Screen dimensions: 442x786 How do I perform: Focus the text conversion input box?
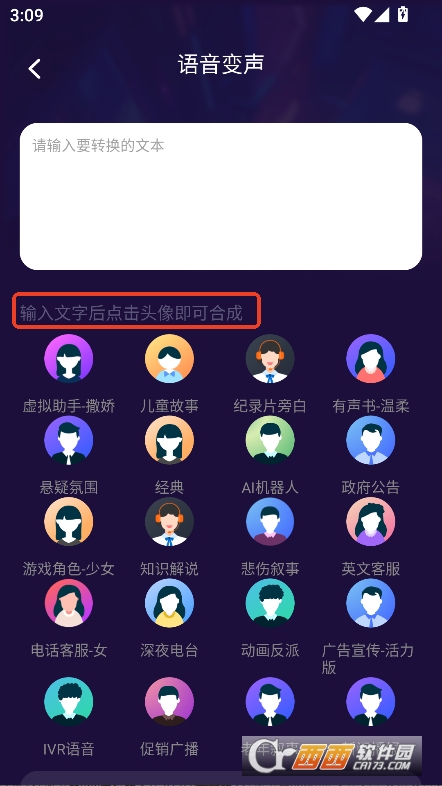(x=221, y=196)
